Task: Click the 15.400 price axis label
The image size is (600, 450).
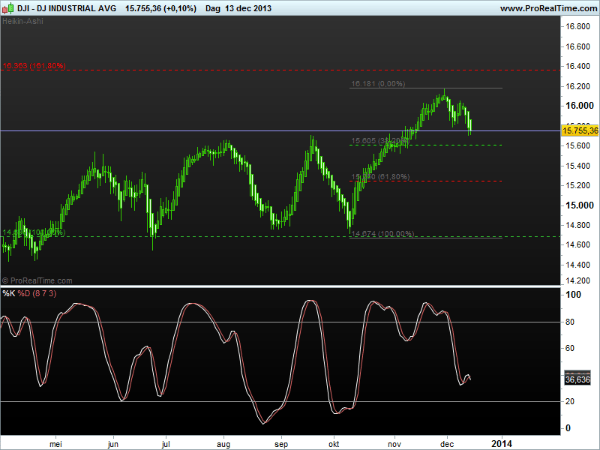Action: 578,166
